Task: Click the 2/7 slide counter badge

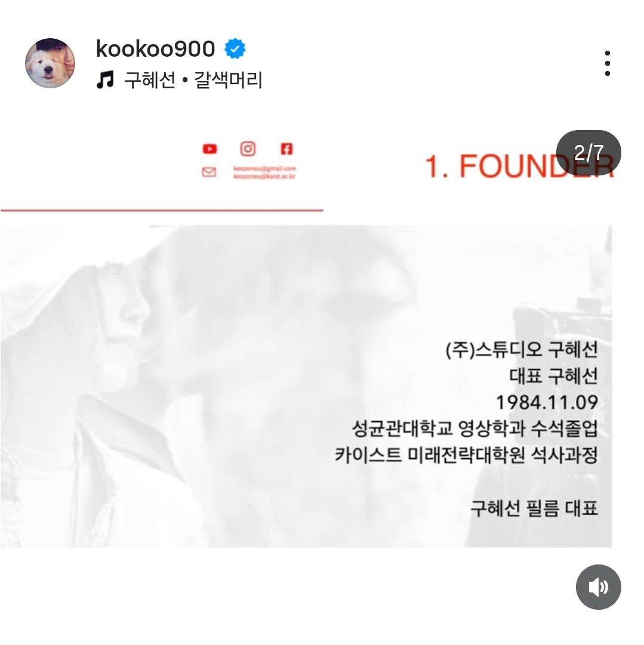Action: tap(588, 153)
